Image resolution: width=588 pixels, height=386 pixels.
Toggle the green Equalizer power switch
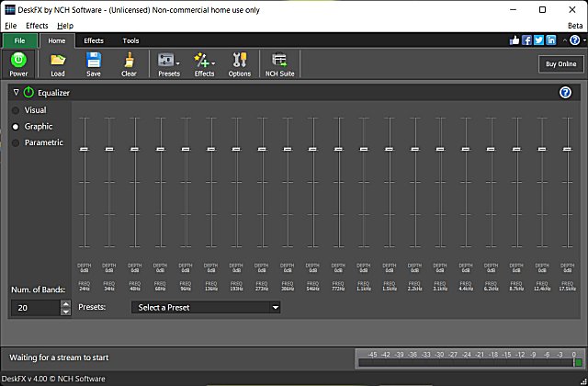click(28, 93)
